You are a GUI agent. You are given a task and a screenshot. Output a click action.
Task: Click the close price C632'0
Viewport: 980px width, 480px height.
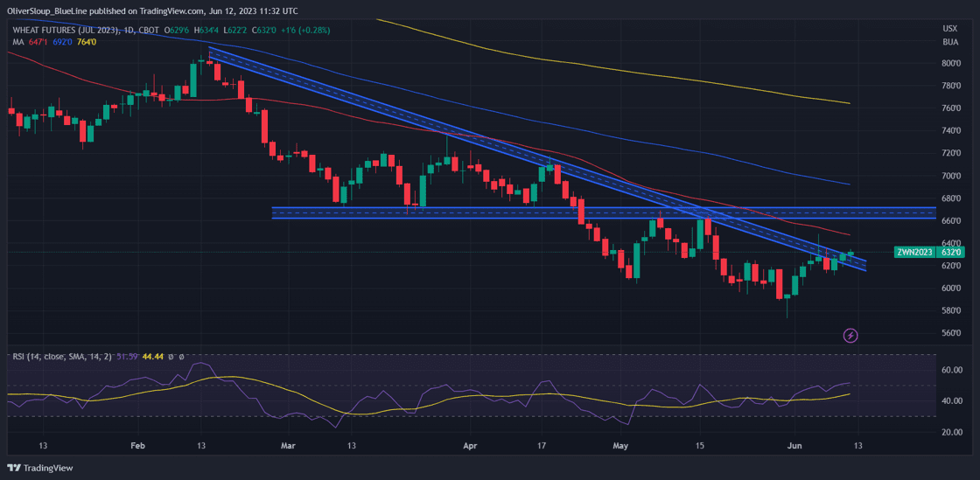coord(262,30)
